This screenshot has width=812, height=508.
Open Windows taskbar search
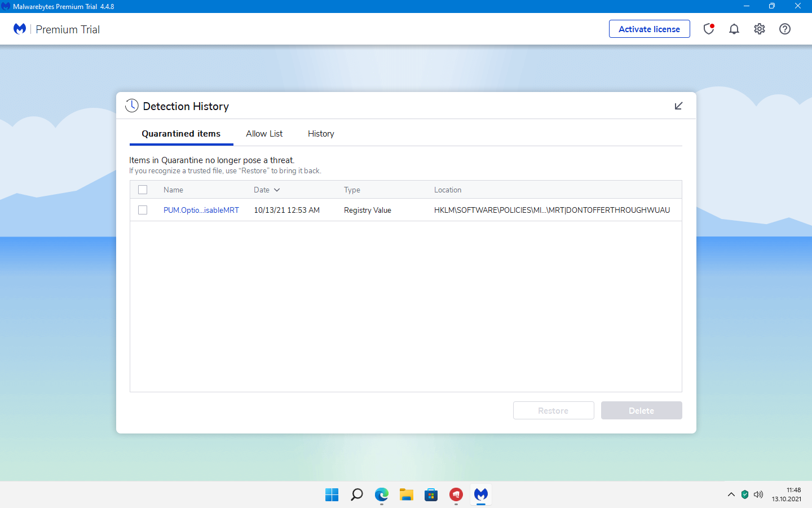(x=357, y=495)
